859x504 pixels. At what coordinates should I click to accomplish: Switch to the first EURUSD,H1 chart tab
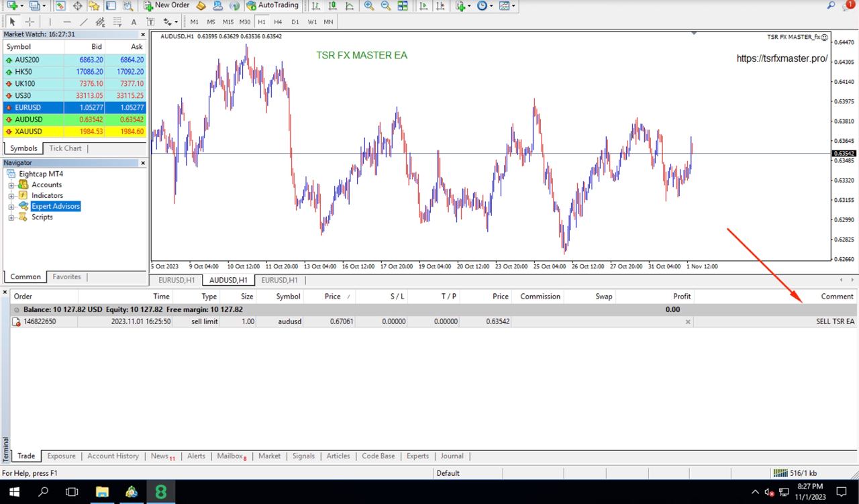click(x=176, y=280)
